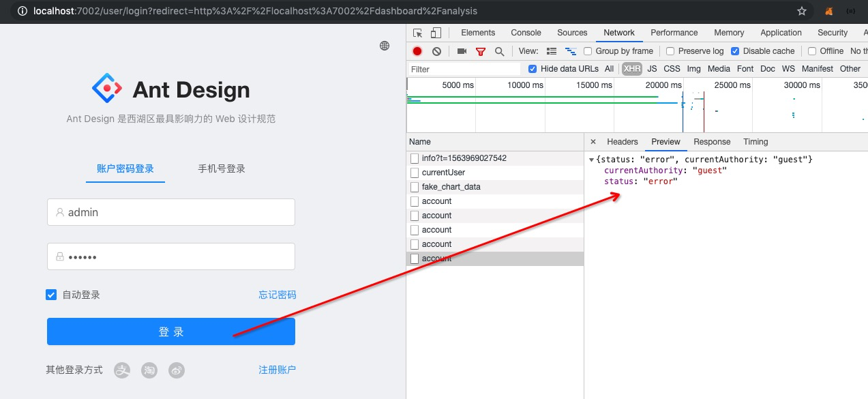The height and width of the screenshot is (399, 868).
Task: Clear the network log
Action: coord(436,51)
